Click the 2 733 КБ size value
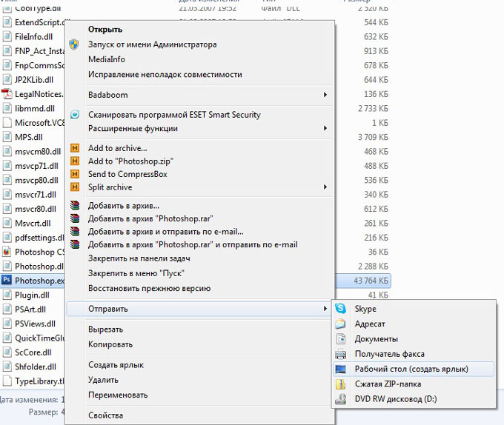Image resolution: width=504 pixels, height=425 pixels. click(373, 108)
